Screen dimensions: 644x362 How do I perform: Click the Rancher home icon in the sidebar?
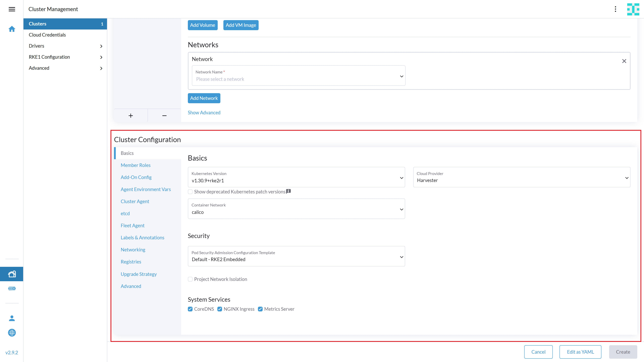click(x=12, y=29)
